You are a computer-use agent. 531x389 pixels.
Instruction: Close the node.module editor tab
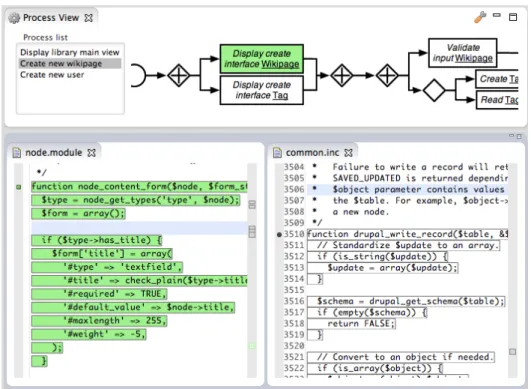[91, 153]
